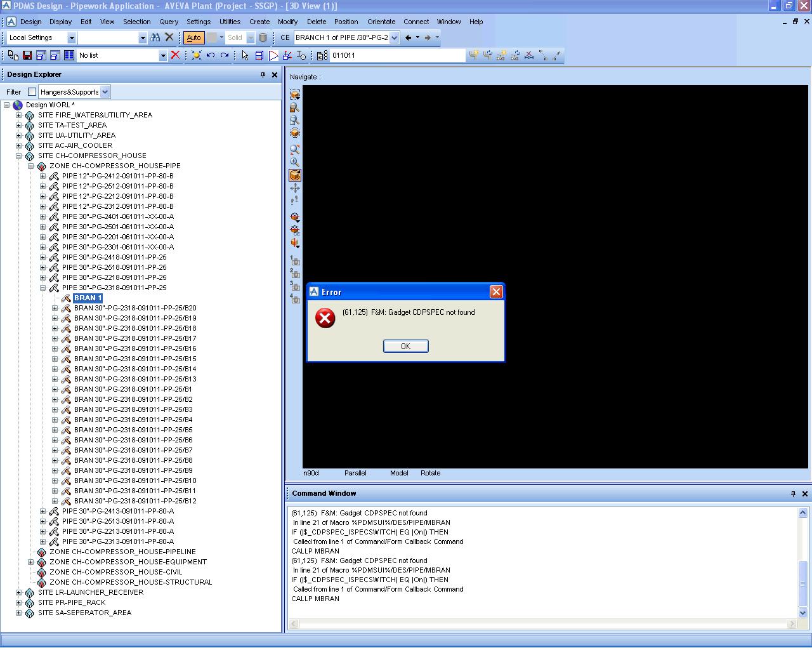Restore saved view 1 camera icon
The width and height of the screenshot is (812, 650).
[x=295, y=260]
